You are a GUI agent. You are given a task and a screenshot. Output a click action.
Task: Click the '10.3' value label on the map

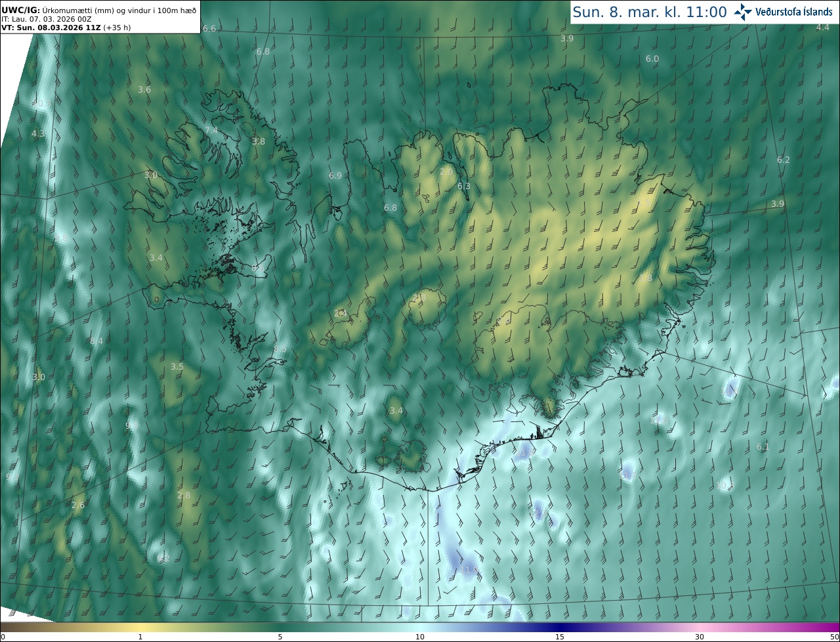point(725,485)
